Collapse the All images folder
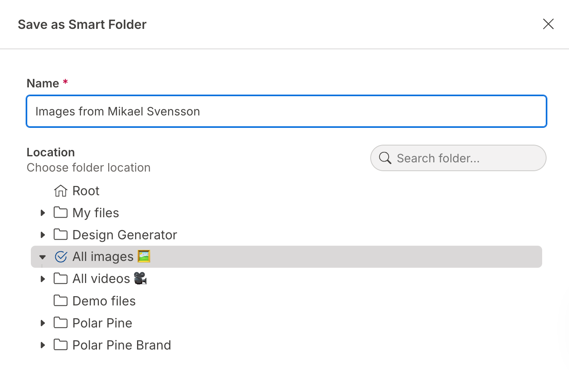This screenshot has height=392, width=569. tap(42, 257)
